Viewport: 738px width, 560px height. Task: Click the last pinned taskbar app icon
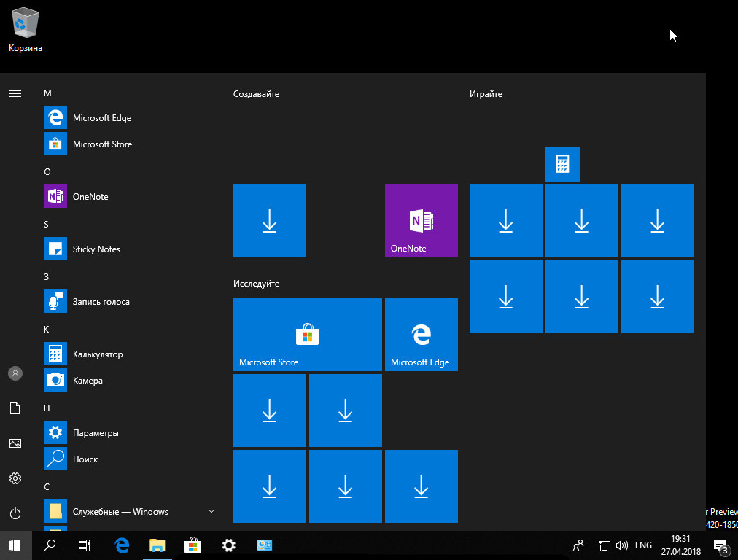coord(265,545)
